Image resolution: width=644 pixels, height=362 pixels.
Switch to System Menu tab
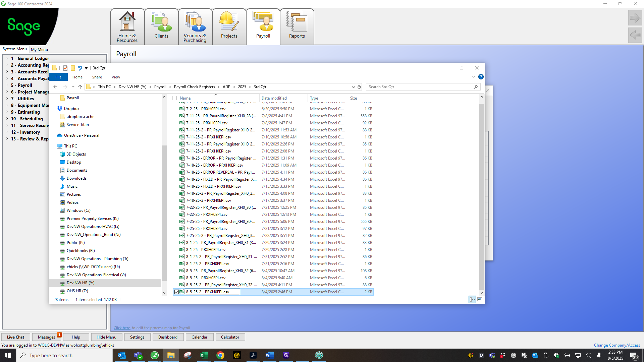tap(15, 49)
